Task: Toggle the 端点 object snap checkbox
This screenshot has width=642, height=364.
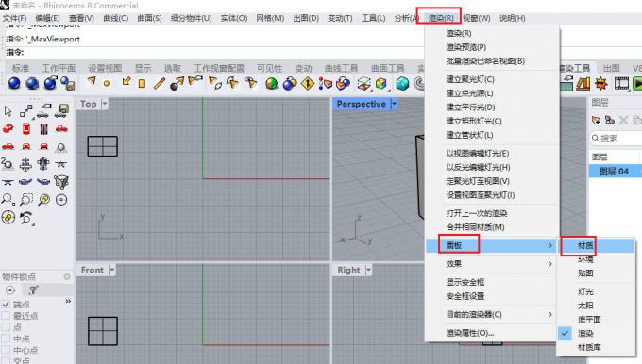Action: click(6, 305)
